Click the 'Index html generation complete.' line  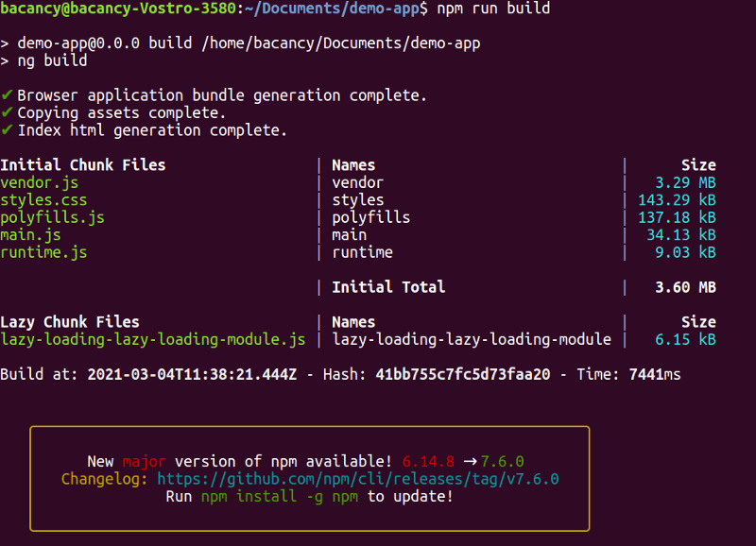tap(152, 130)
